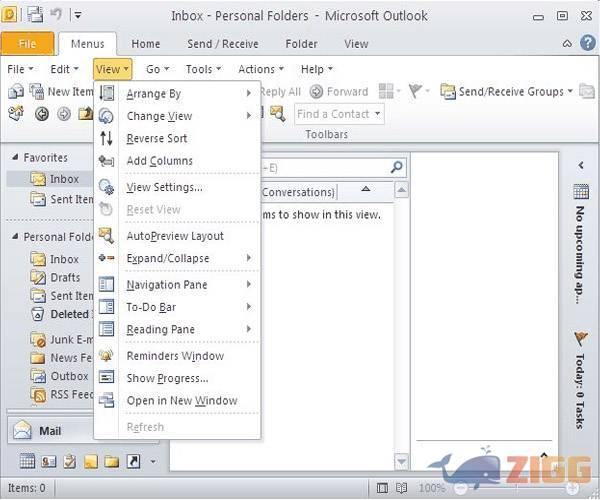Click Normal view status bar icon
600x500 pixels.
tap(382, 488)
